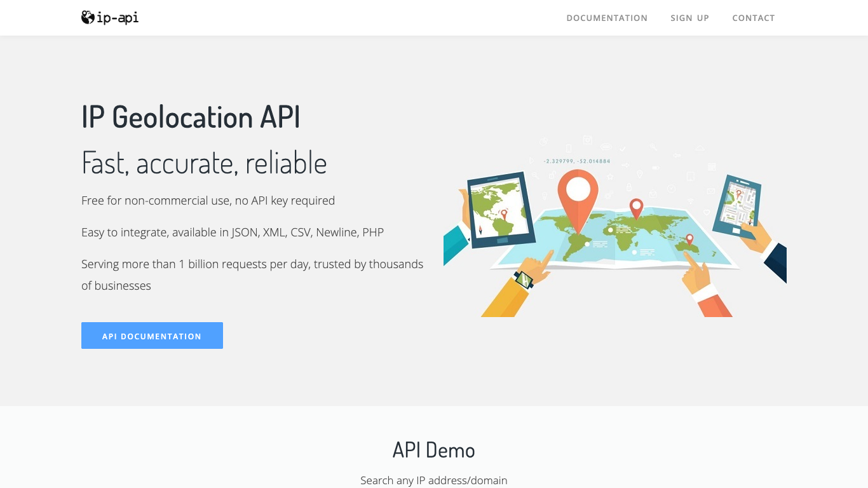
Task: Click the coordinates text -2.329799, -52.014884
Action: click(577, 161)
